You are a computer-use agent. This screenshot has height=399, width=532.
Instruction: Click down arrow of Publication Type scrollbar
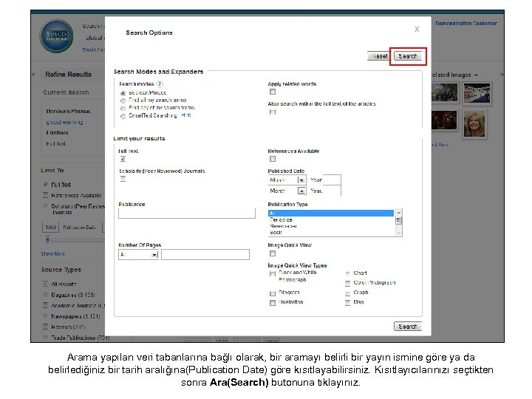[x=399, y=233]
